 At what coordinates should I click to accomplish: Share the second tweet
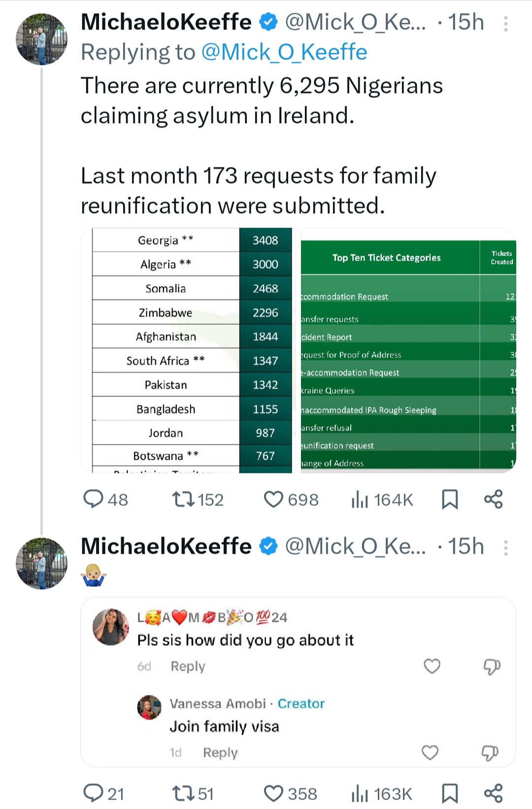493,793
